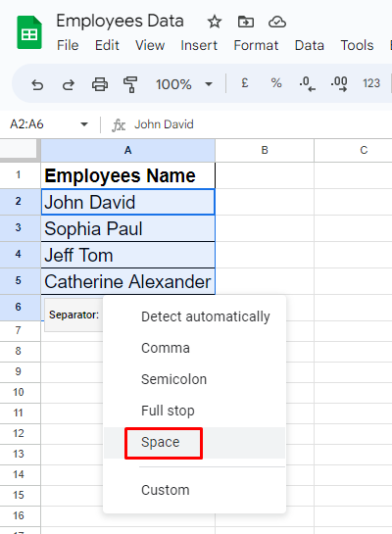Click the undo arrow icon

point(37,84)
